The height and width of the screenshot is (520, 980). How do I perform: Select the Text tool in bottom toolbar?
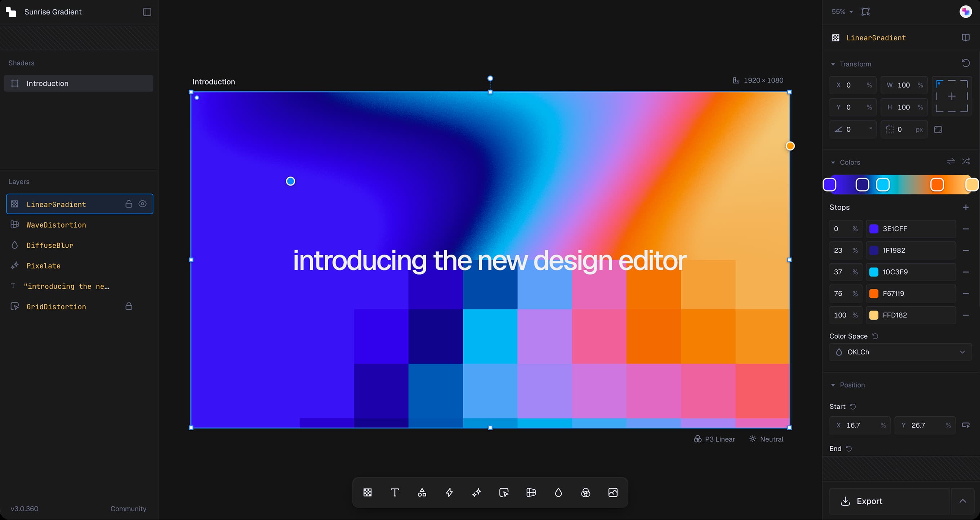tap(395, 493)
